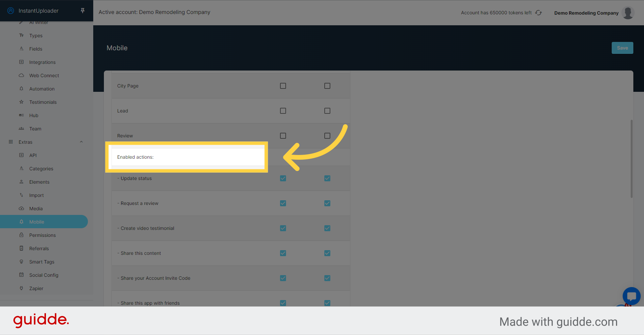Select the Testimonials star icon

pyautogui.click(x=21, y=102)
